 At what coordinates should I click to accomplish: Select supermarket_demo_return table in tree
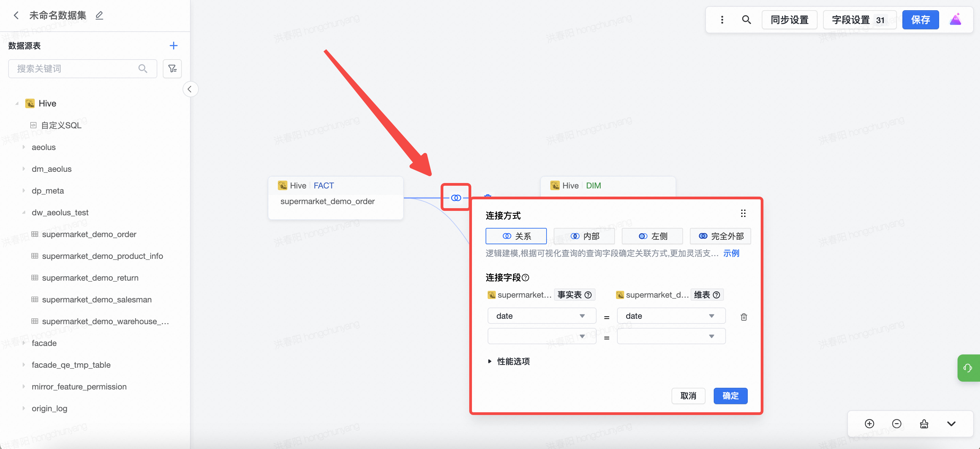90,278
